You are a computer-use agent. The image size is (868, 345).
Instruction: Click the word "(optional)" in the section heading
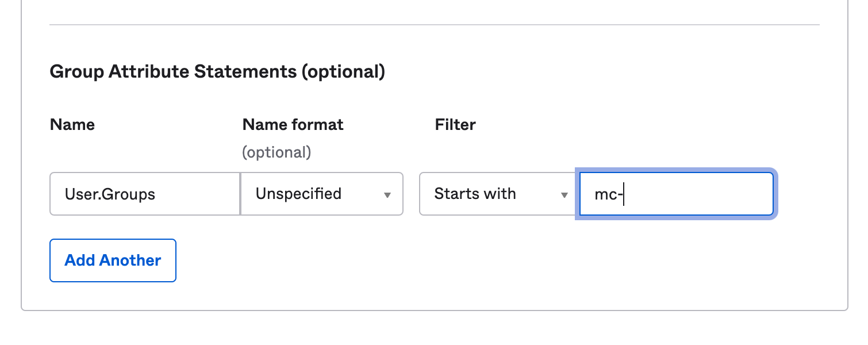coord(343,72)
